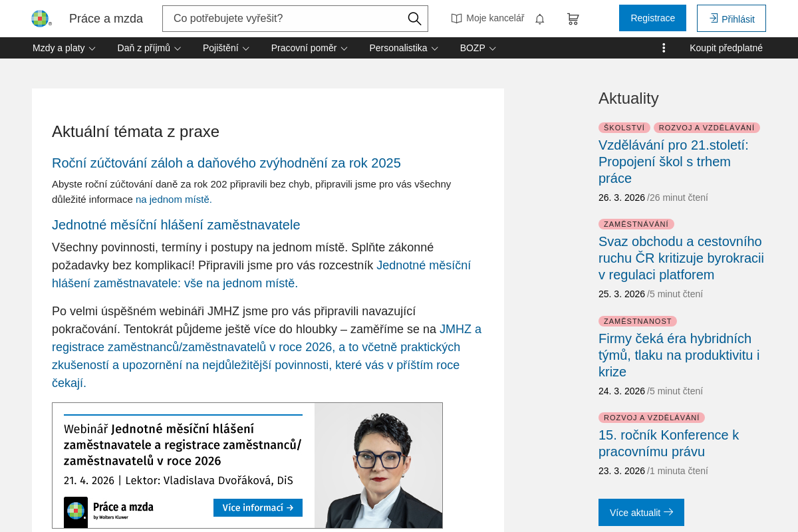Click the magnifying glass search icon
This screenshot has height=532, width=798.
[414, 19]
